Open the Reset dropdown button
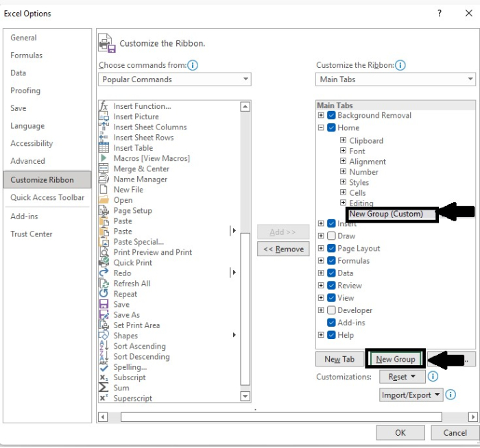Screen dimensions: 480x448 coord(403,377)
